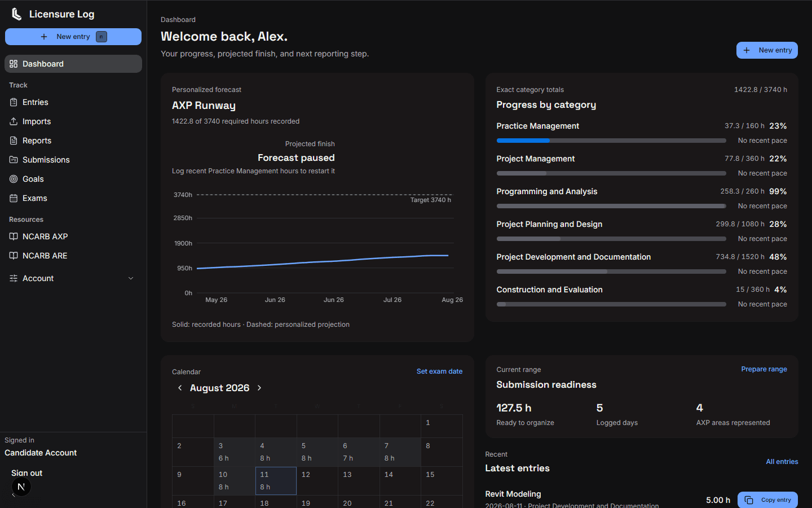Viewport: 812px width, 508px height.
Task: Click the Project Management category label
Action: (535, 159)
